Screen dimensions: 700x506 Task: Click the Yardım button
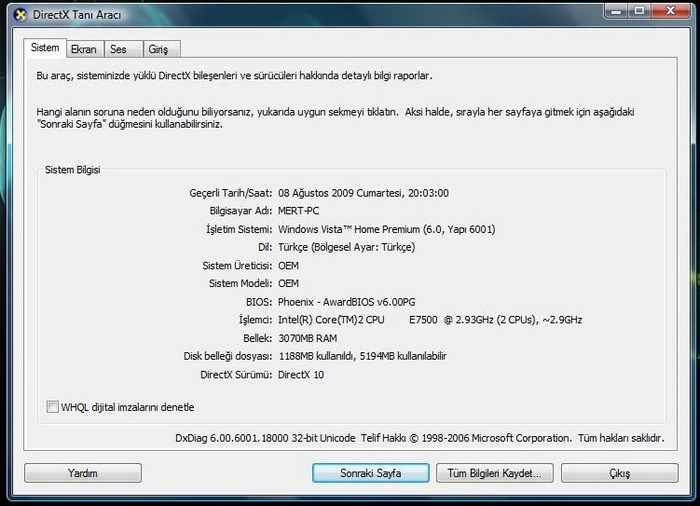[x=83, y=473]
